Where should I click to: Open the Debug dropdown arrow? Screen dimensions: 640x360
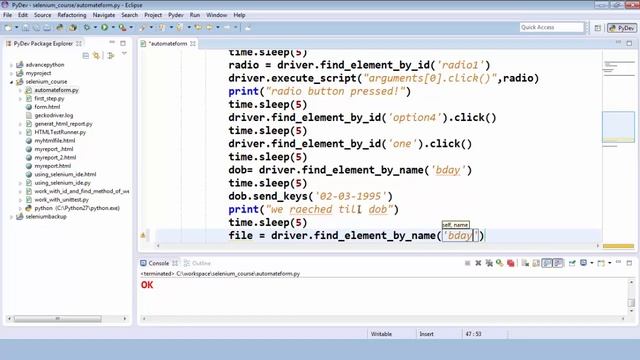pyautogui.click(x=96, y=27)
